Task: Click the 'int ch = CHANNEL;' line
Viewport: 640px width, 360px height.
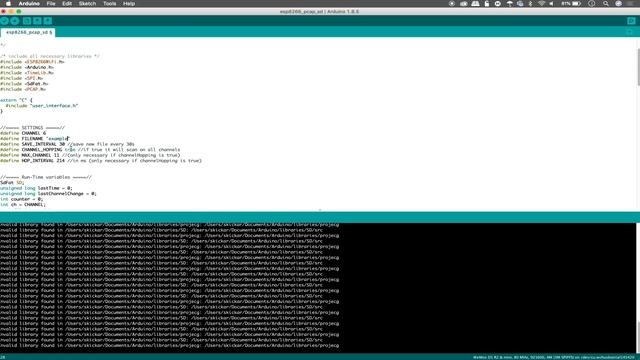Action: 23,204
